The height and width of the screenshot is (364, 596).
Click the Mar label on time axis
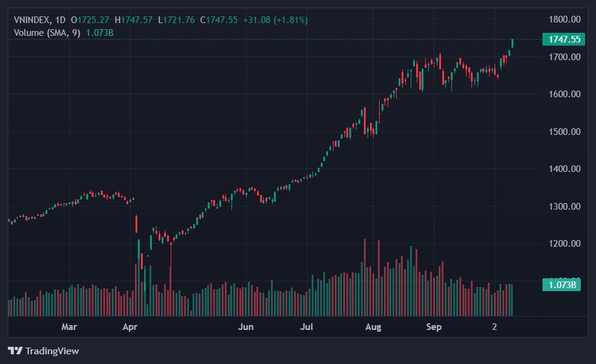click(x=69, y=327)
